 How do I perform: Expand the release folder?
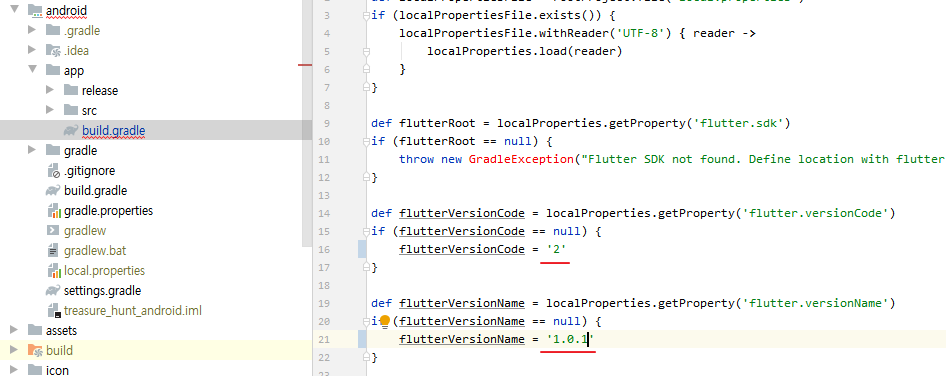(50, 91)
